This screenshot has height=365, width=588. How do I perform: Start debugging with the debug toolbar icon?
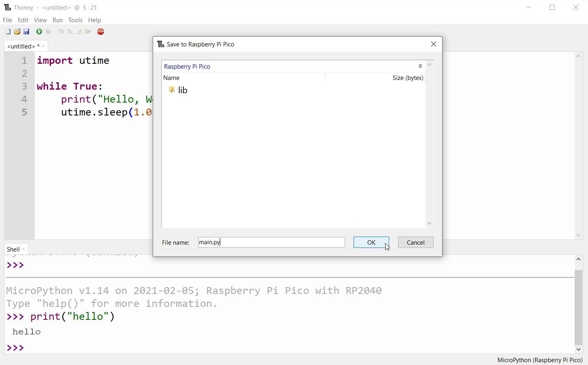point(48,31)
